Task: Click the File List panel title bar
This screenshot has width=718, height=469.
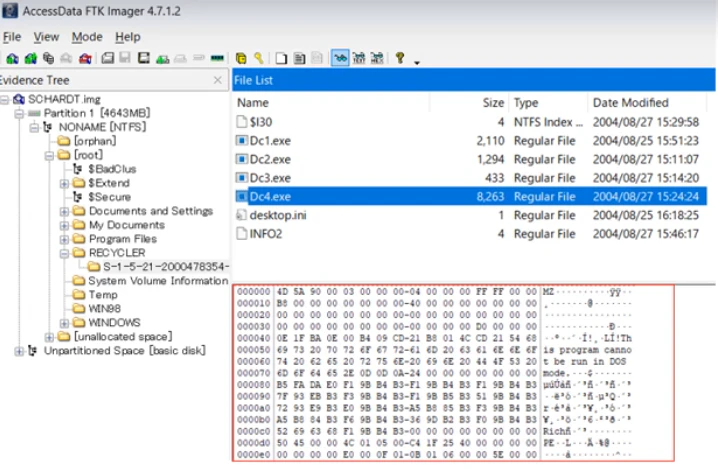Action: click(x=474, y=80)
